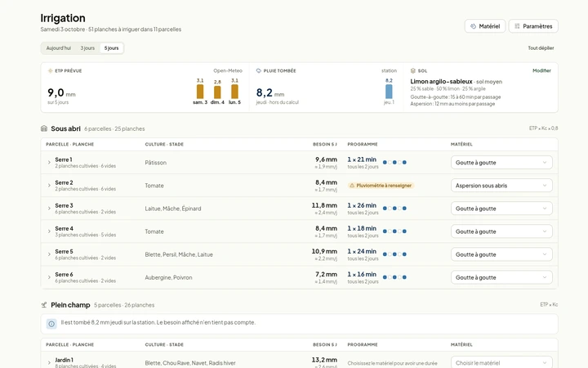Select the 3 jours tab
Screen dimensions: 588x368
(x=87, y=48)
